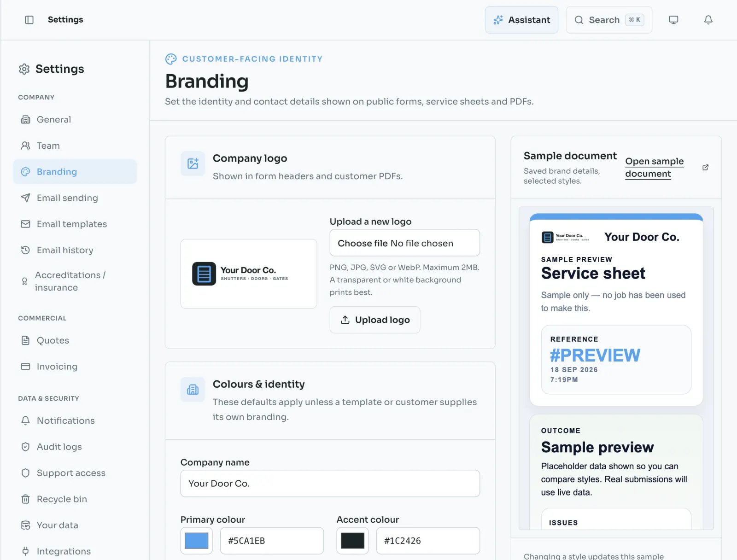Click the Colours & identity building icon
Screen dimensions: 737x560
coord(193,390)
